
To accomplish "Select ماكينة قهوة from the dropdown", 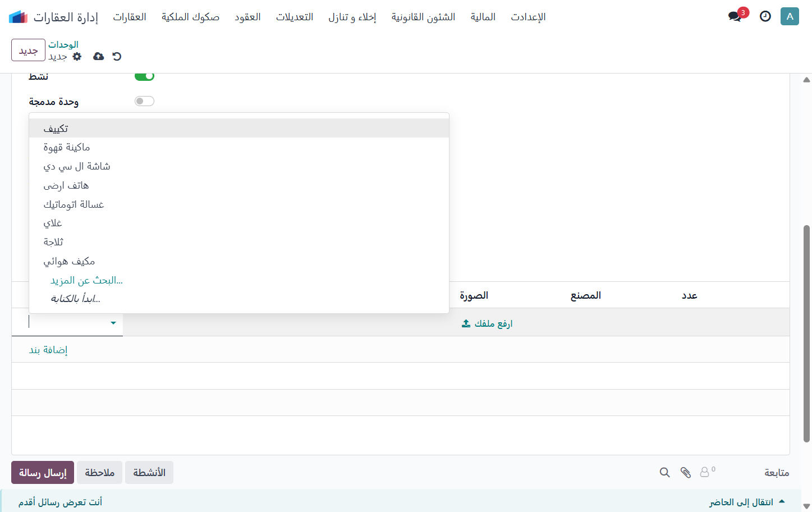I will click(x=239, y=147).
